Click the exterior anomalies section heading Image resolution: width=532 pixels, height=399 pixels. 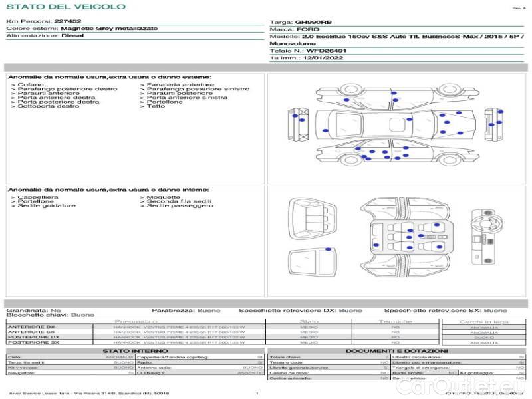pyautogui.click(x=110, y=77)
